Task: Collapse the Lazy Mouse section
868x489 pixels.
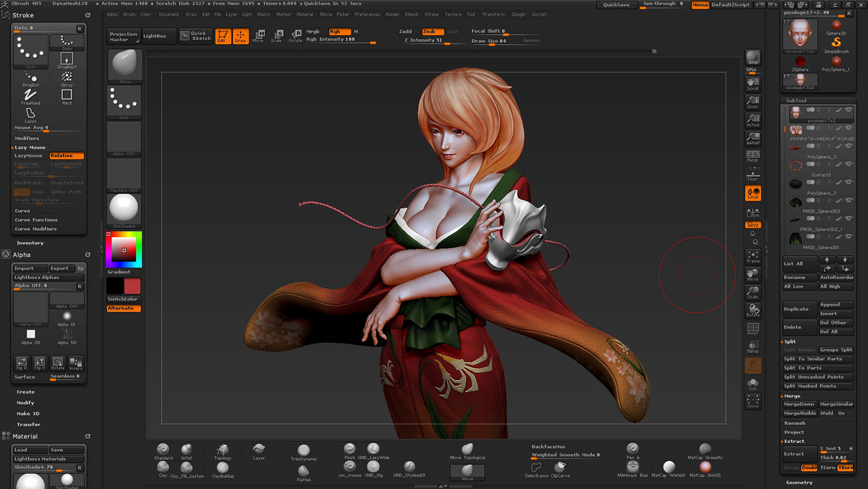Action: pyautogui.click(x=30, y=148)
